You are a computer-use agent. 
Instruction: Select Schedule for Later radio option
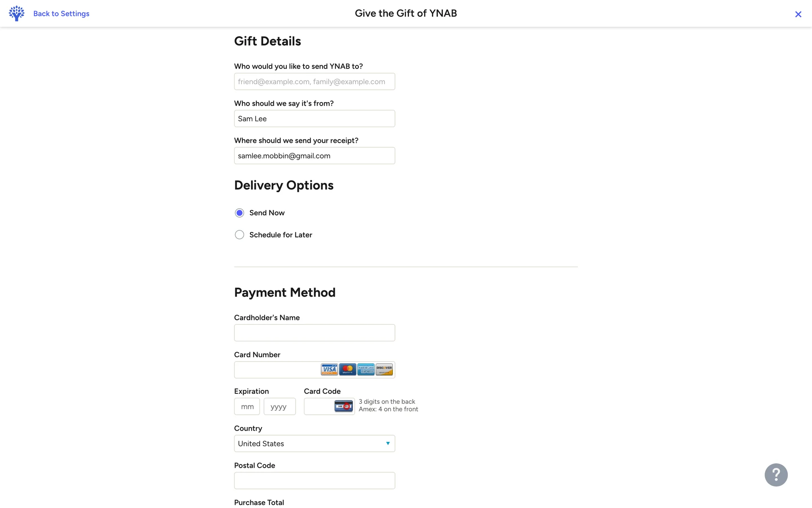click(239, 235)
